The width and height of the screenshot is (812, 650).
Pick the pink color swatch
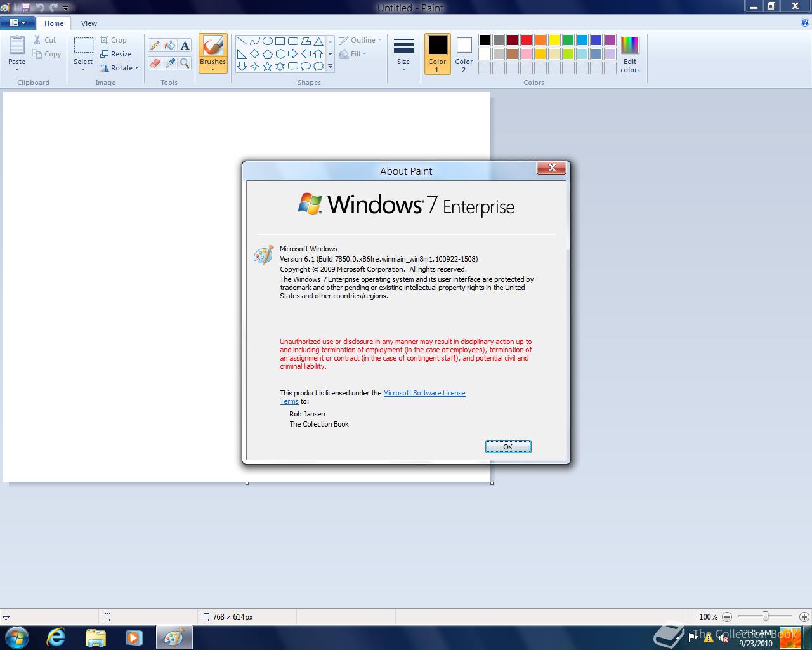pyautogui.click(x=527, y=54)
